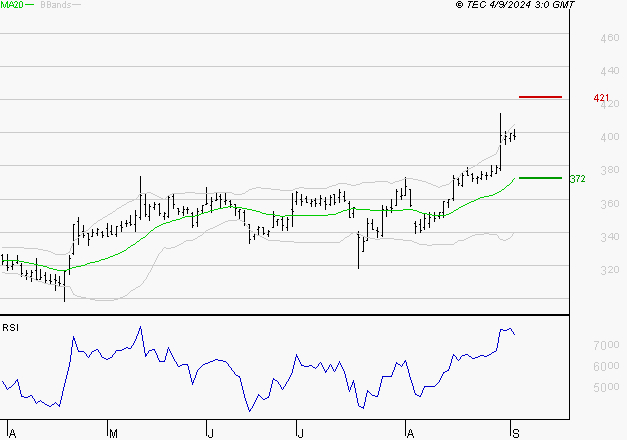Click the RSI 5000 axis label

click(x=606, y=387)
